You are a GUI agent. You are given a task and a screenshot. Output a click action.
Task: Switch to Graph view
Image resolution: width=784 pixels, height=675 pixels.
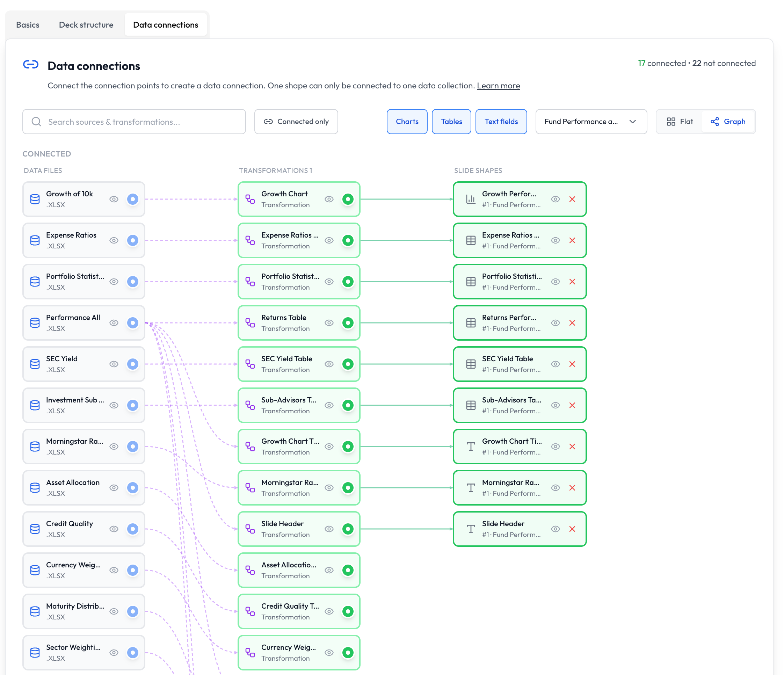pyautogui.click(x=728, y=122)
